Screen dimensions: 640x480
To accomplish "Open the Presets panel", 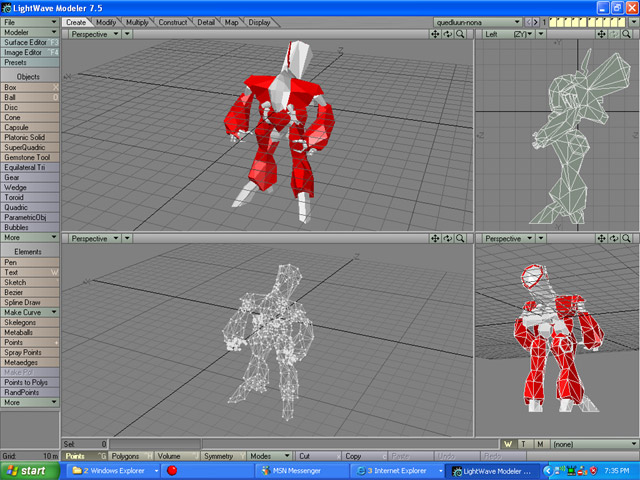I will [x=30, y=62].
